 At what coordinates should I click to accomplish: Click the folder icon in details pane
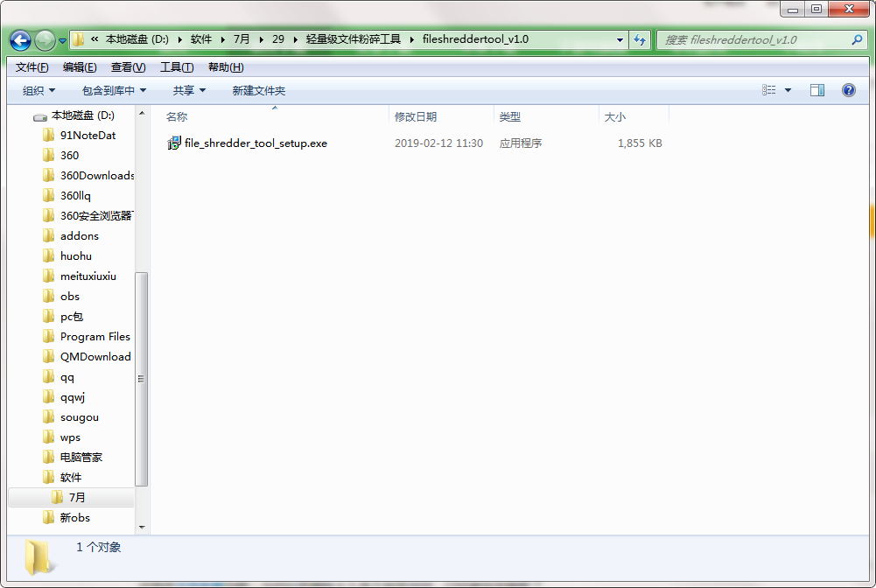coord(39,556)
